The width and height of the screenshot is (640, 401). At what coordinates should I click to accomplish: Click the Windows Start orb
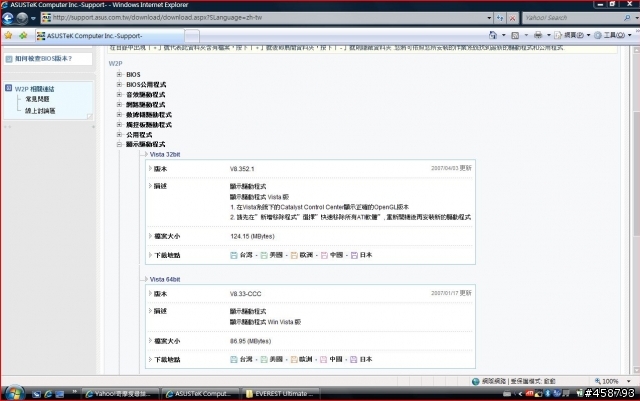click(x=14, y=393)
